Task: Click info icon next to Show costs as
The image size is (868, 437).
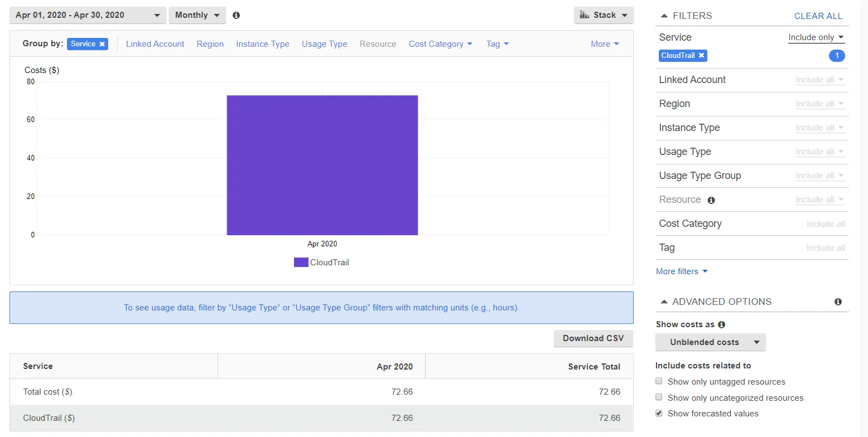Action: (x=721, y=324)
